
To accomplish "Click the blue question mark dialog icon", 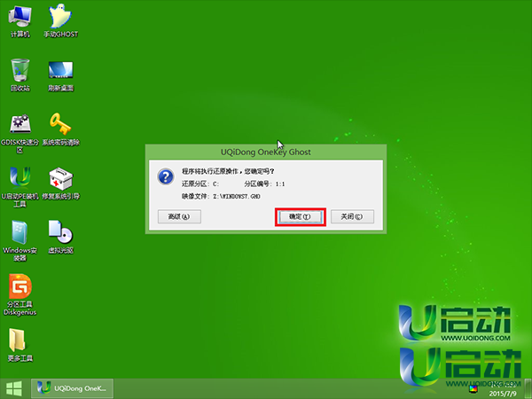I will tap(166, 176).
